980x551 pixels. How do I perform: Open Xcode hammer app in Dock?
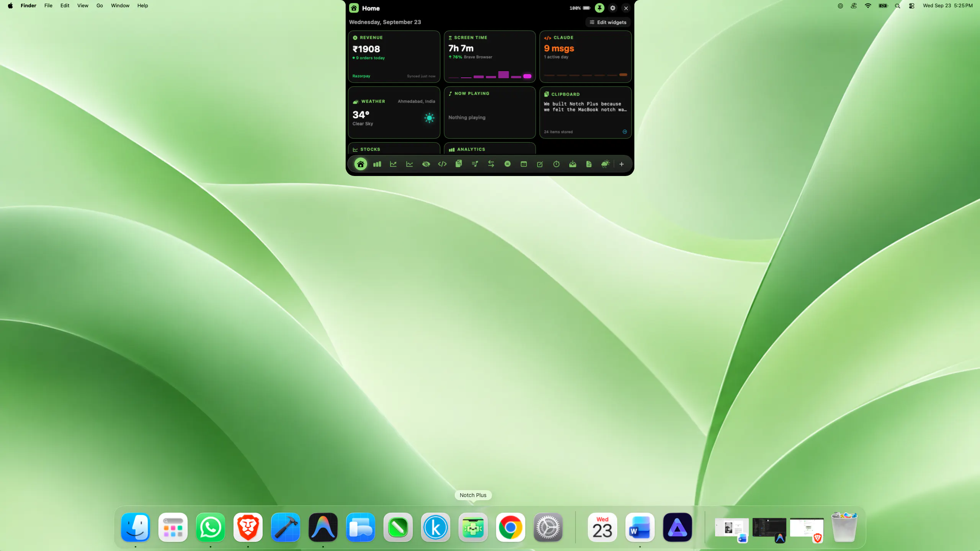(x=286, y=527)
